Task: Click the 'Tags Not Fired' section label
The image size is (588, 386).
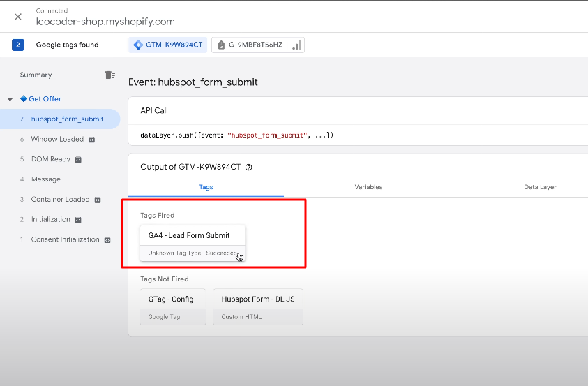Action: 164,279
